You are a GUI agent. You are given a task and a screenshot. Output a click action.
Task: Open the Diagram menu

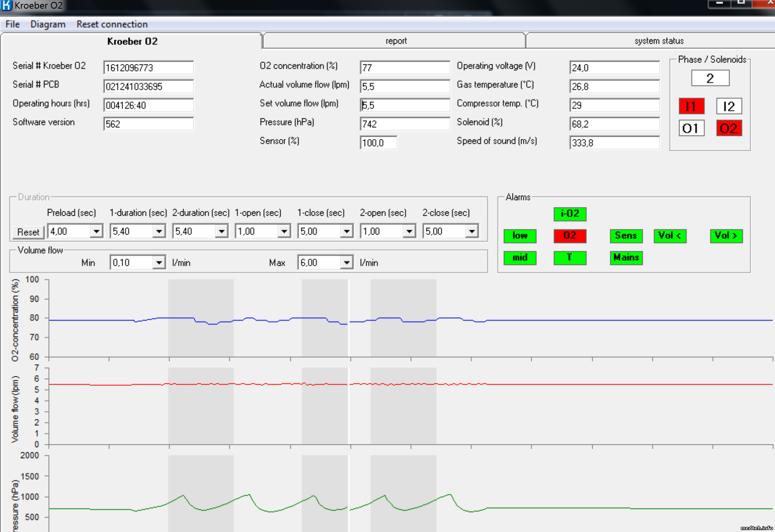48,24
